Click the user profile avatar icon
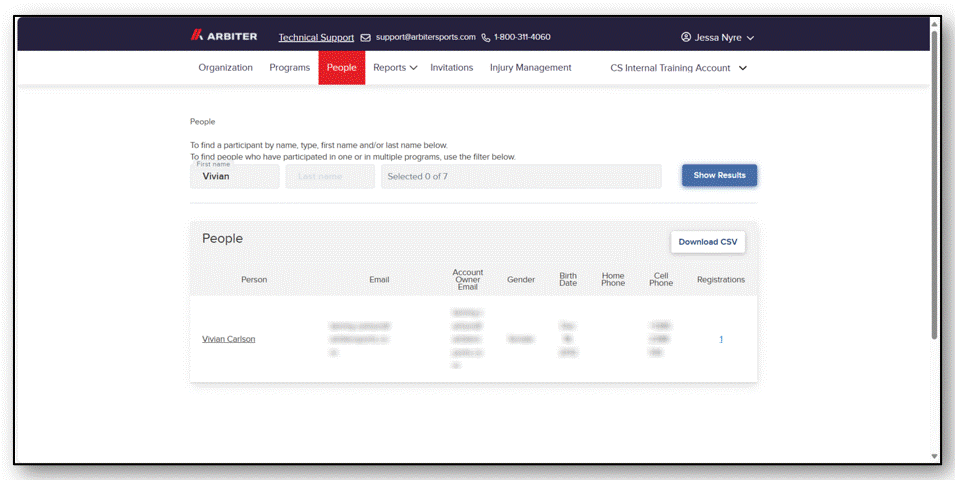Screen dimensions: 955x480 click(686, 37)
